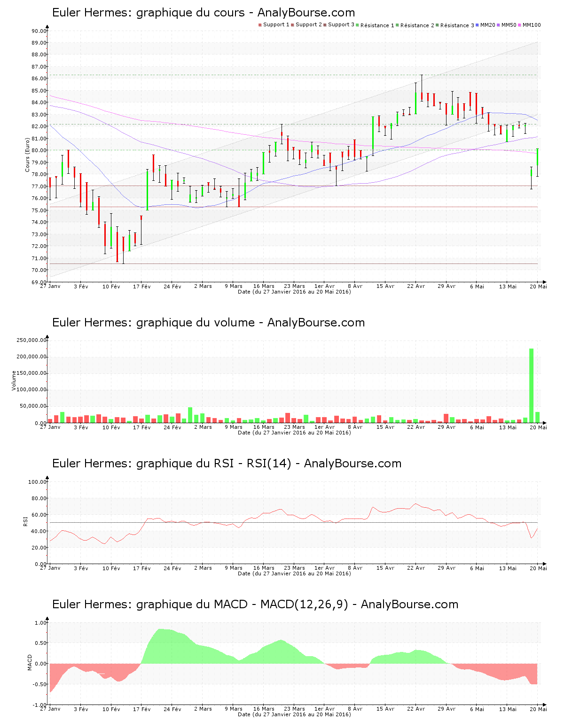Click the date range caption under price chart
564x728 pixels.
point(294,292)
